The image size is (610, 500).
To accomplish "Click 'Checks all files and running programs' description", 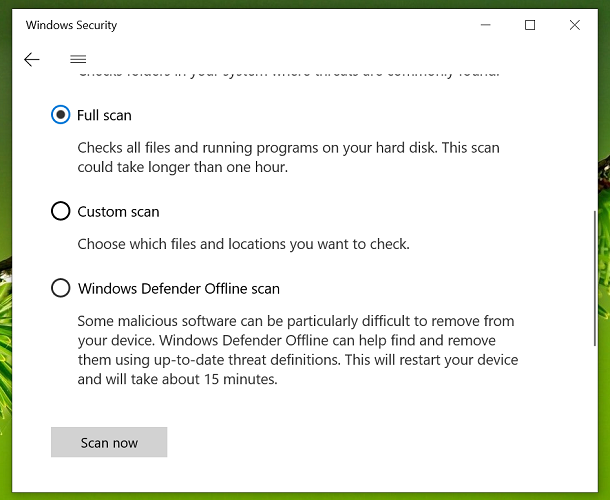I will (288, 158).
